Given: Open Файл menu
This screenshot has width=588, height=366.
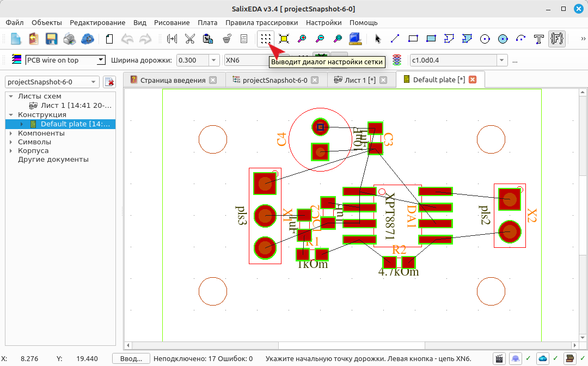Looking at the screenshot, I should coord(15,22).
